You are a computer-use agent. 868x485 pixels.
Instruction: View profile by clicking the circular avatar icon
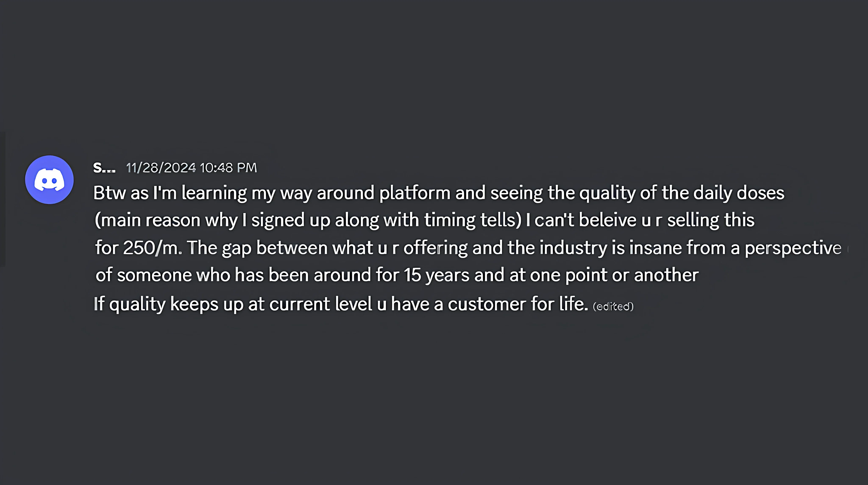coord(49,180)
